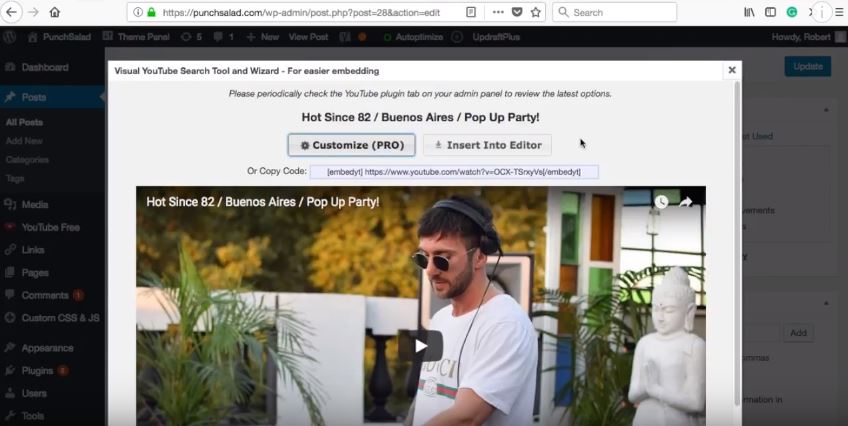Click View Post in admin bar
This screenshot has width=848, height=426.
tap(308, 37)
